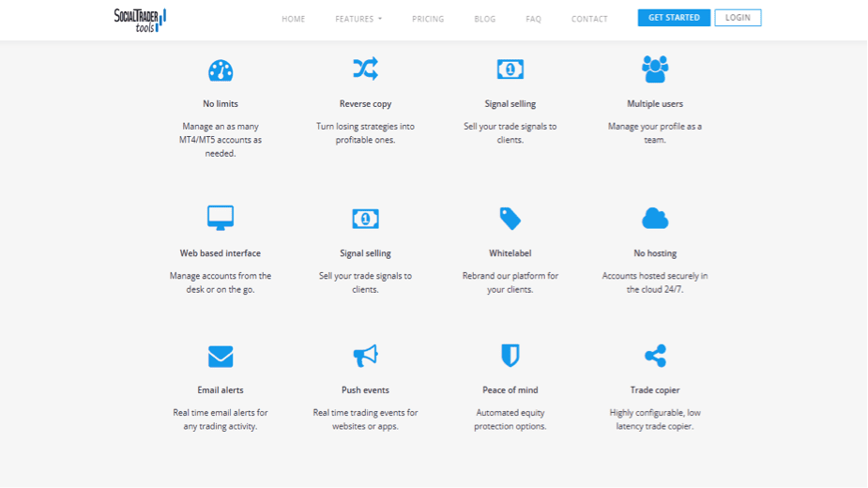The height and width of the screenshot is (488, 868).
Task: Select the Whitelabel tag icon
Action: [510, 219]
